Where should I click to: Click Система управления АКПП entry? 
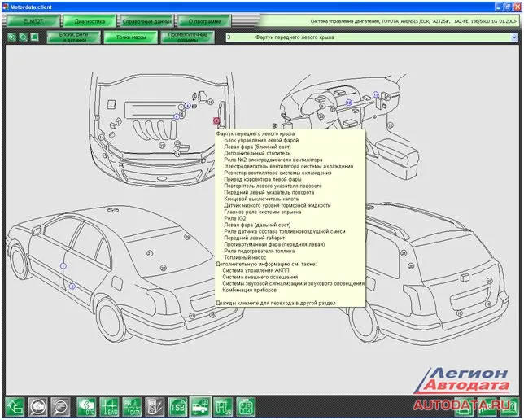pos(255,270)
